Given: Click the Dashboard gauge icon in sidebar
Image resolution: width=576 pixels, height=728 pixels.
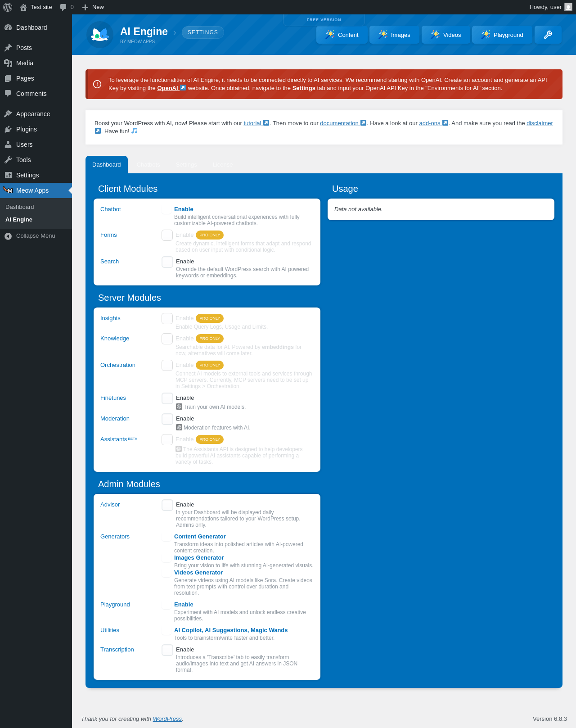Looking at the screenshot, I should pos(8,27).
